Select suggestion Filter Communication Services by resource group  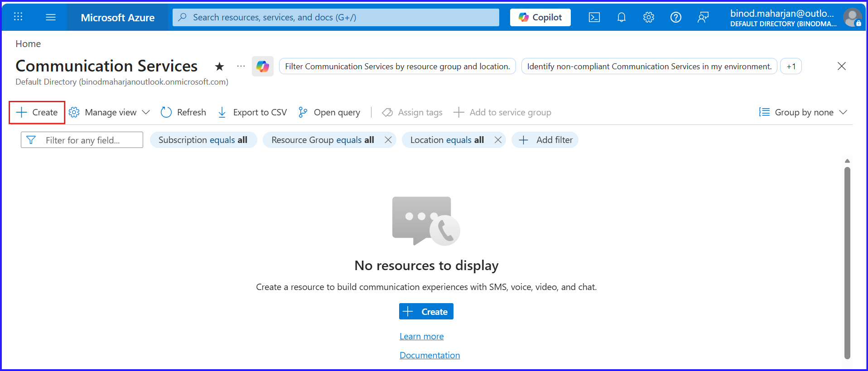[x=397, y=67]
